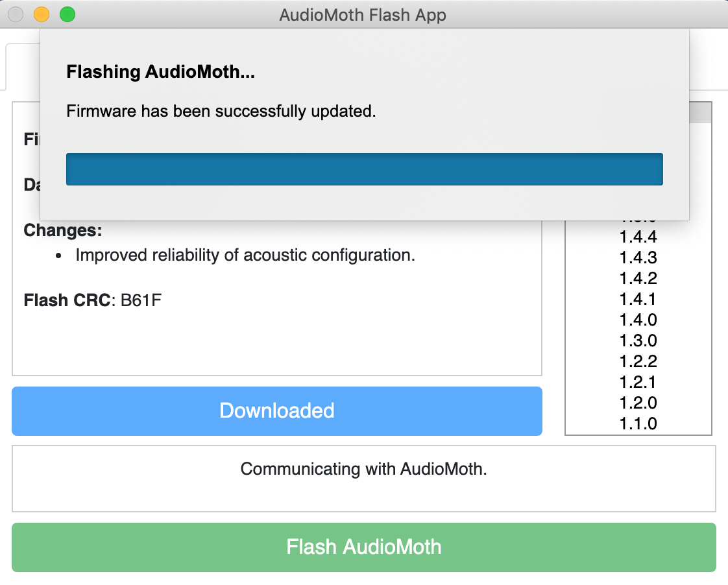This screenshot has width=728, height=585.
Task: Click the Downloaded firmware source button
Action: click(x=277, y=411)
